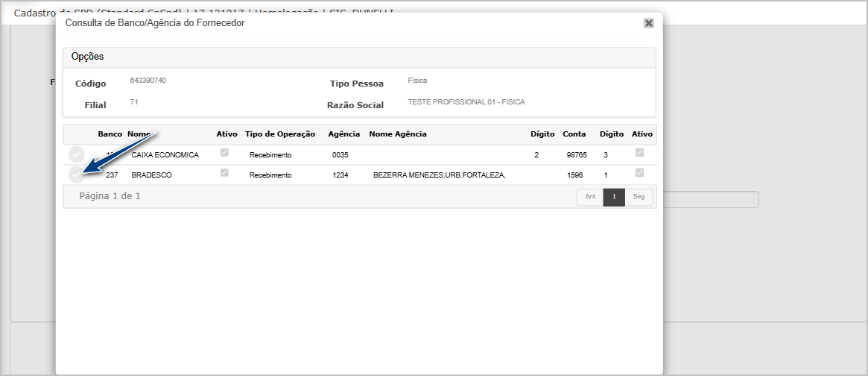Toggle rightmost Ativo checkbox in CAIXA ECONOMICA row

(x=639, y=153)
